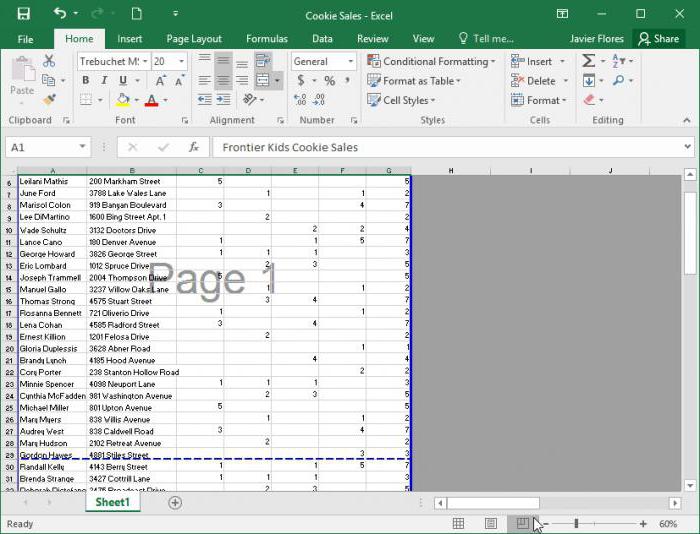This screenshot has width=700, height=534.
Task: Apply the Fill Color paint bucket
Action: [123, 100]
